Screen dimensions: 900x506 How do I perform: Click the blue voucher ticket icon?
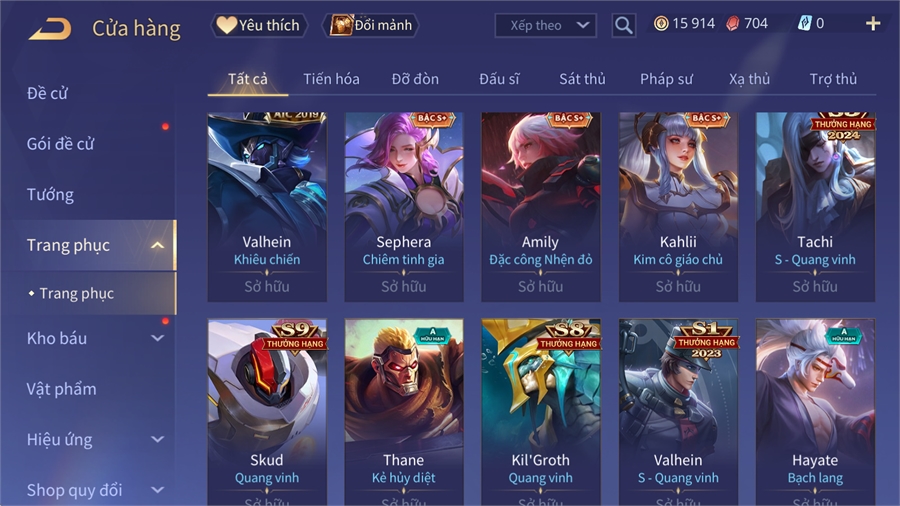[x=805, y=24]
